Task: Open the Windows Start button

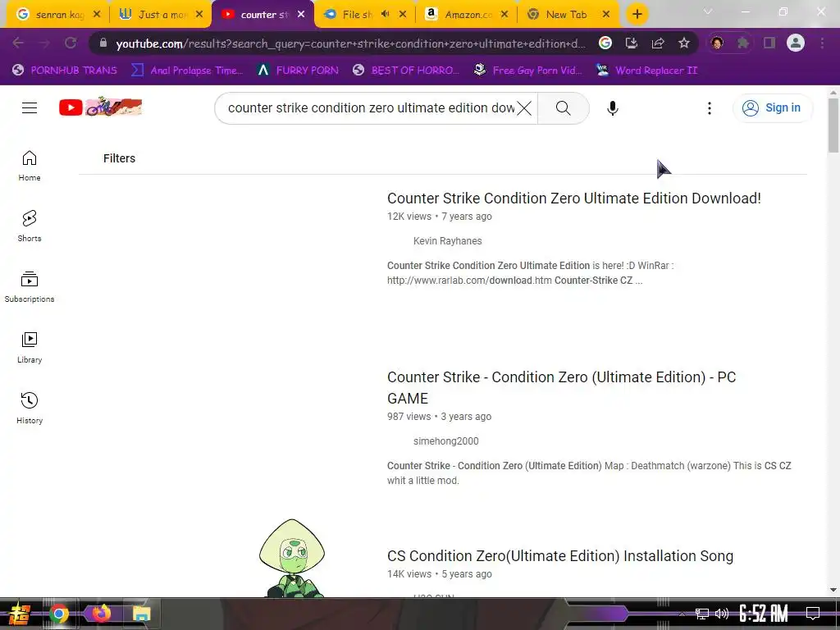Action: pyautogui.click(x=20, y=614)
